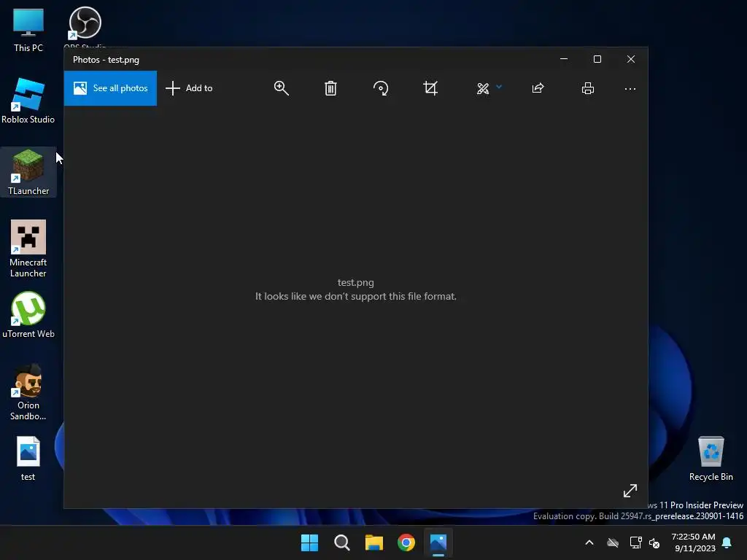Open clock showing 7:22:50 AM
The height and width of the screenshot is (560, 747).
click(x=693, y=542)
